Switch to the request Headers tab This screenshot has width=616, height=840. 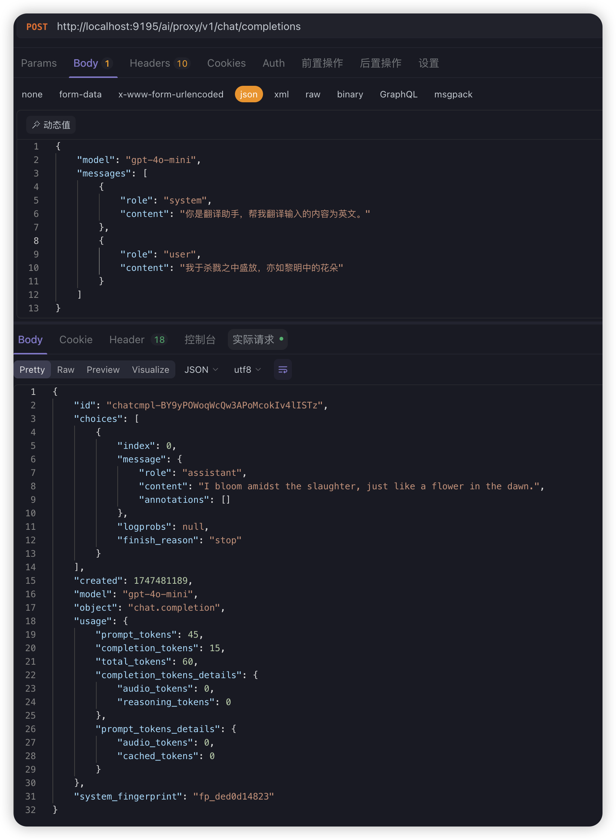pyautogui.click(x=159, y=63)
